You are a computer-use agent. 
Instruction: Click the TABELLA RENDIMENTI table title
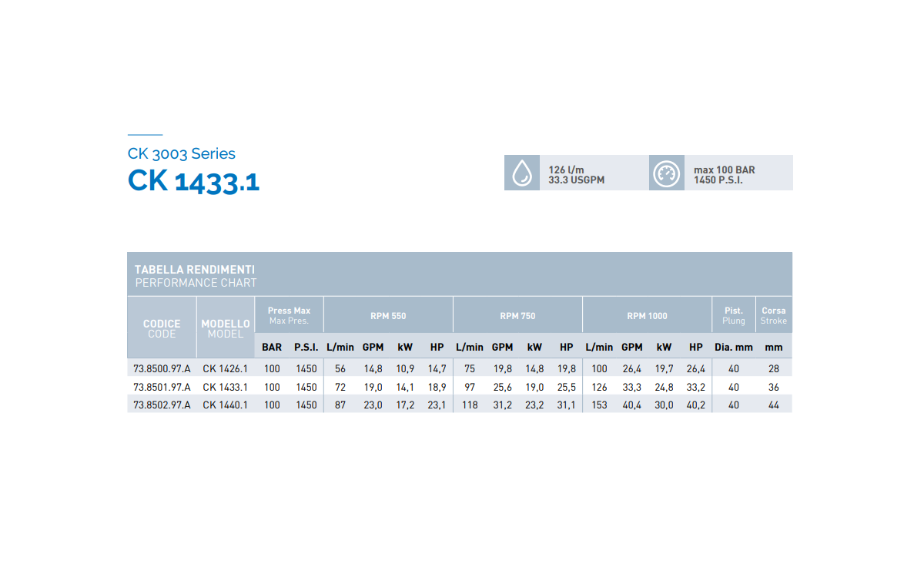coord(195,270)
